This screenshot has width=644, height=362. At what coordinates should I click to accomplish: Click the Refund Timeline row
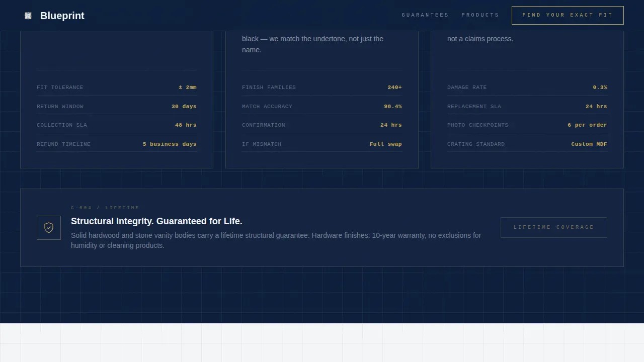click(x=117, y=144)
